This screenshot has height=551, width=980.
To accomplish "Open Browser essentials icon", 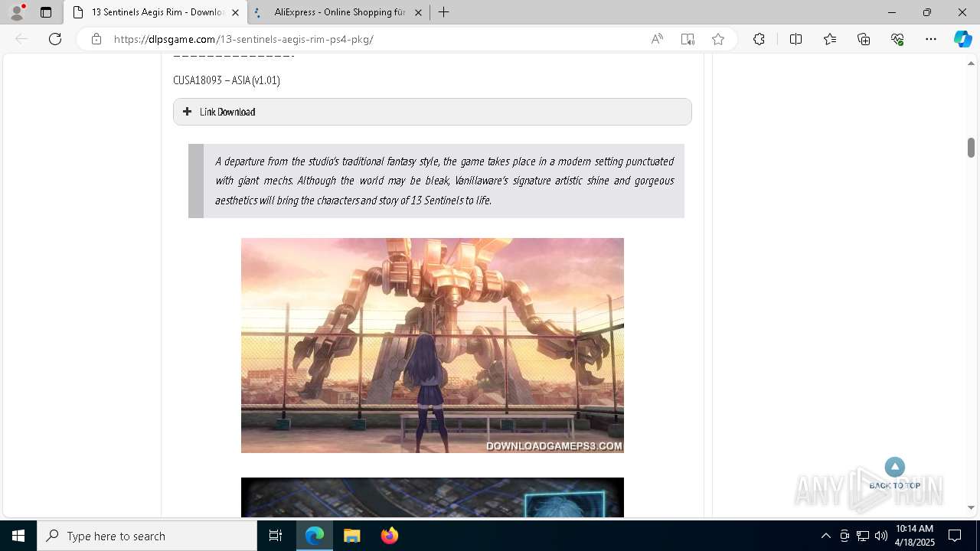I will [x=897, y=39].
